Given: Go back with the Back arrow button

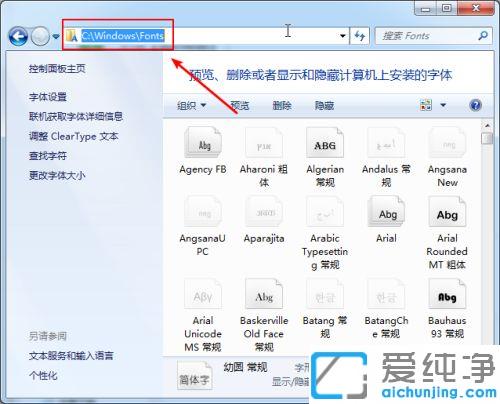Looking at the screenshot, I should coord(18,36).
